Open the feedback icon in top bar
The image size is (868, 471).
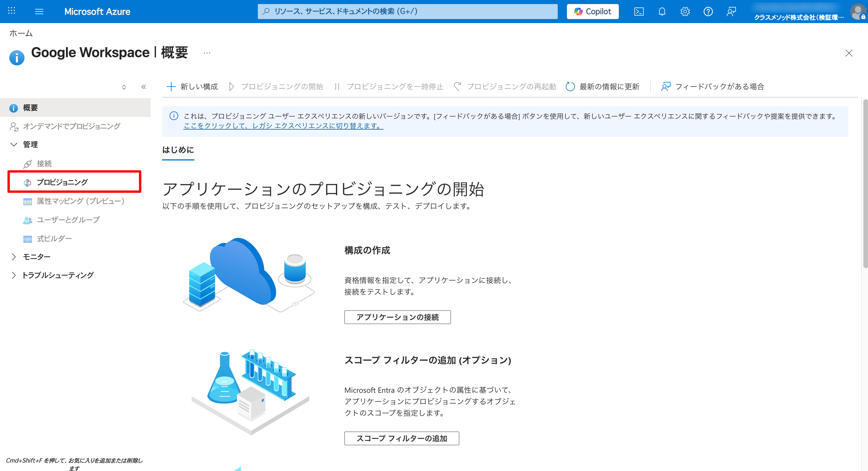731,11
